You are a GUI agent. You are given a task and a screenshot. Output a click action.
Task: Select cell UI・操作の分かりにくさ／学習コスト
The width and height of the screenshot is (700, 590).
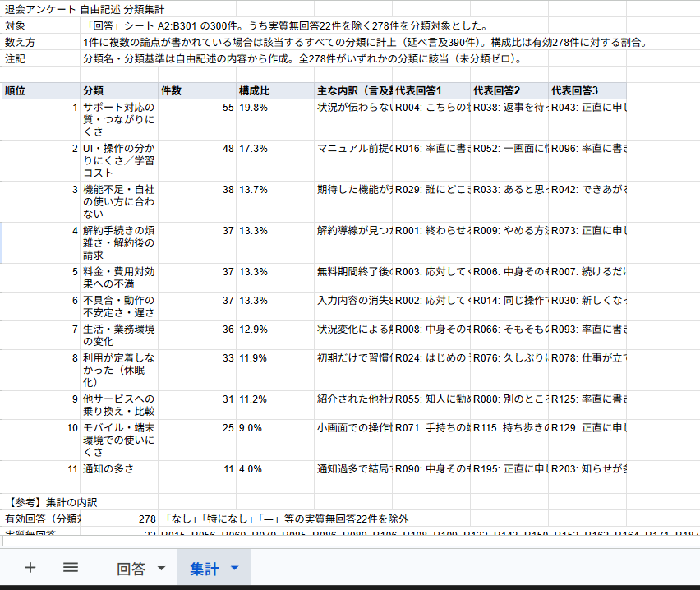[119, 160]
